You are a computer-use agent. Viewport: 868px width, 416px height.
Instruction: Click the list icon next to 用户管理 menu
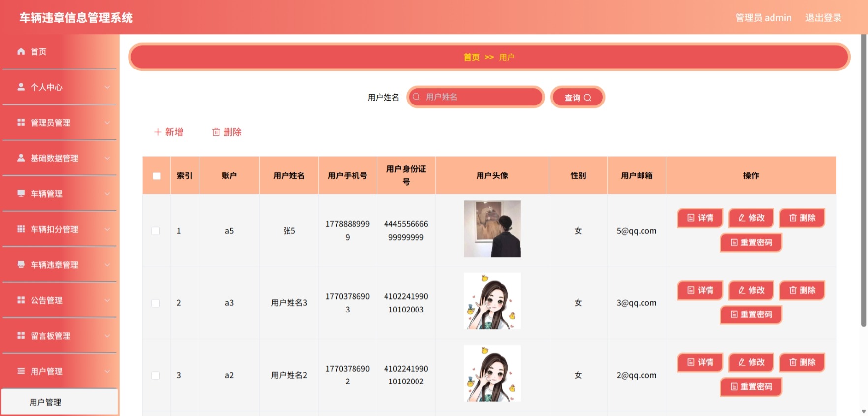[21, 371]
